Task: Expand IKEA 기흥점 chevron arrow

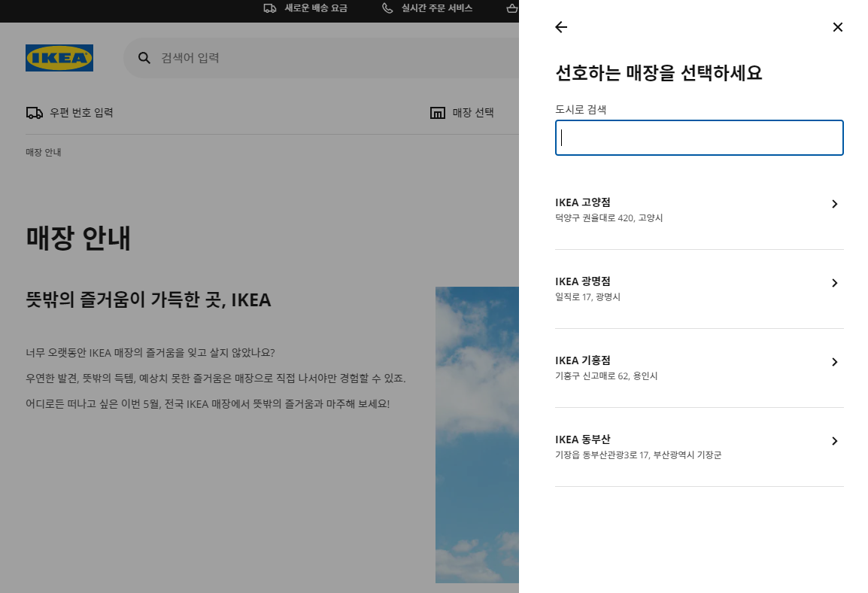Action: [835, 362]
